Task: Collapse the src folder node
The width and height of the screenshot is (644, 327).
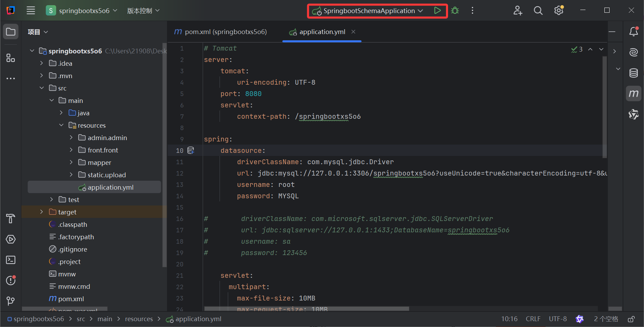Action: pyautogui.click(x=42, y=88)
